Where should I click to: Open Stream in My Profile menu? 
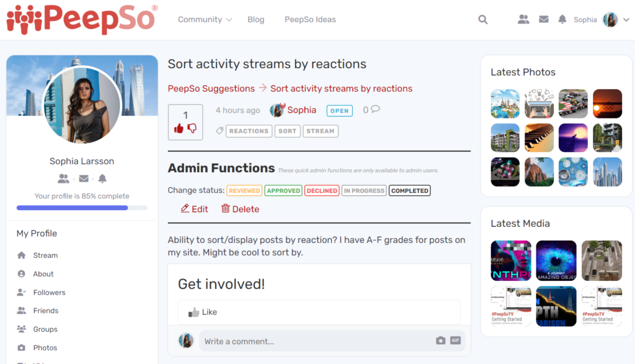tap(45, 255)
